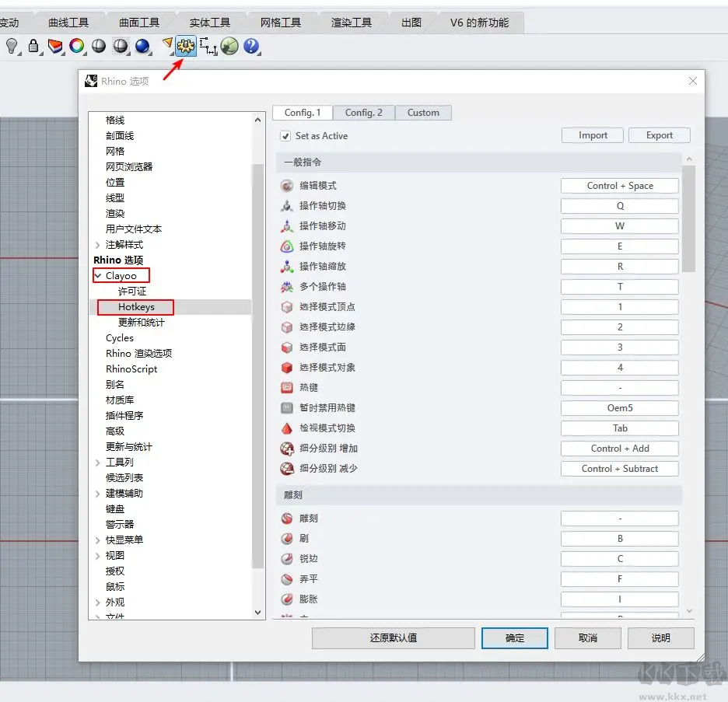Click the 选择模式顶点 vertex selection icon
Viewport: 728px width, 702px height.
(286, 306)
